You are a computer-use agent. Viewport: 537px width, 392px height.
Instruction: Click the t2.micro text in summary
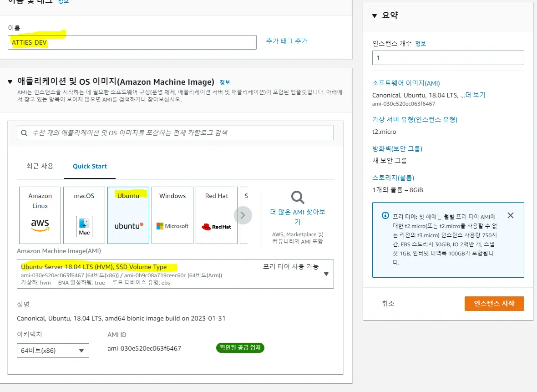click(x=384, y=132)
